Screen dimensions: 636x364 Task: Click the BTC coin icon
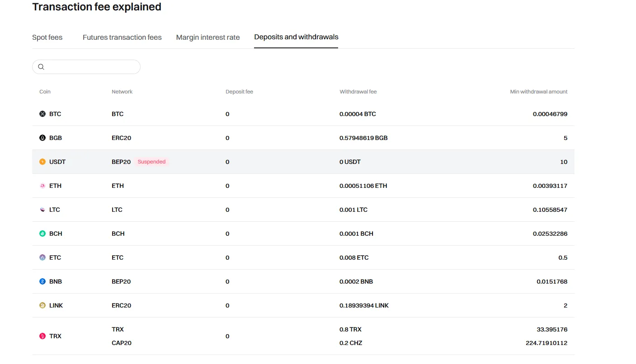[x=42, y=114]
